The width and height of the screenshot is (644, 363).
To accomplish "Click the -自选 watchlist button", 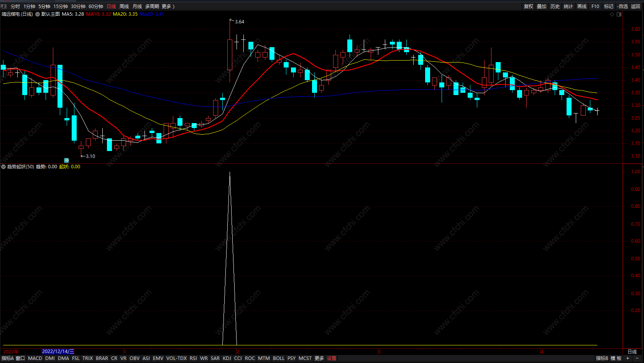I will click(622, 6).
